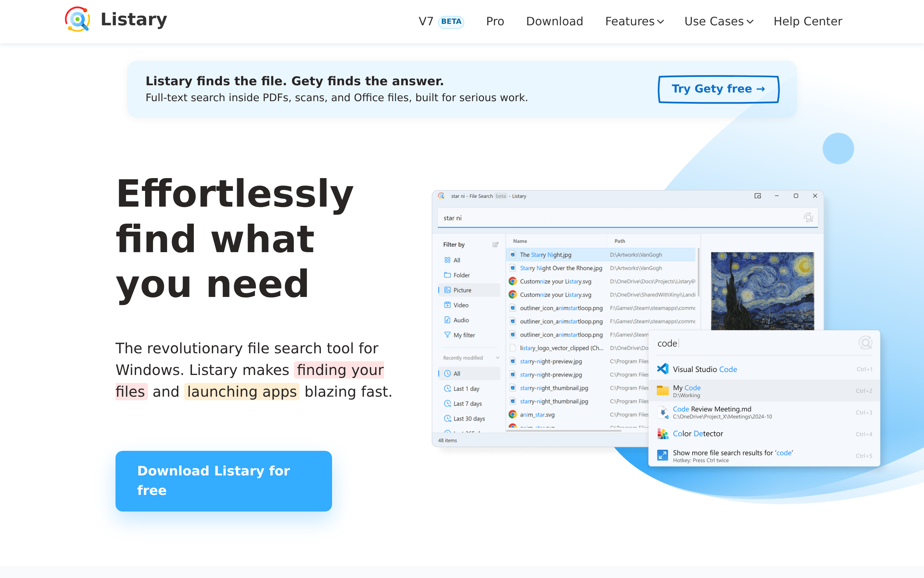Screen dimensions: 924x578
Task: Click the search icon in 'star ni' bar
Action: pos(808,218)
